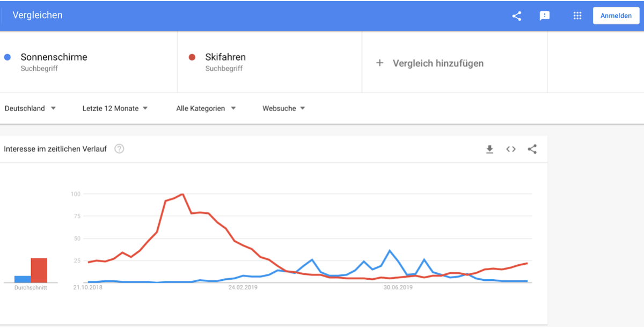Open the Websuche search type dropdown
Screen dimensions: 644x328
[284, 108]
